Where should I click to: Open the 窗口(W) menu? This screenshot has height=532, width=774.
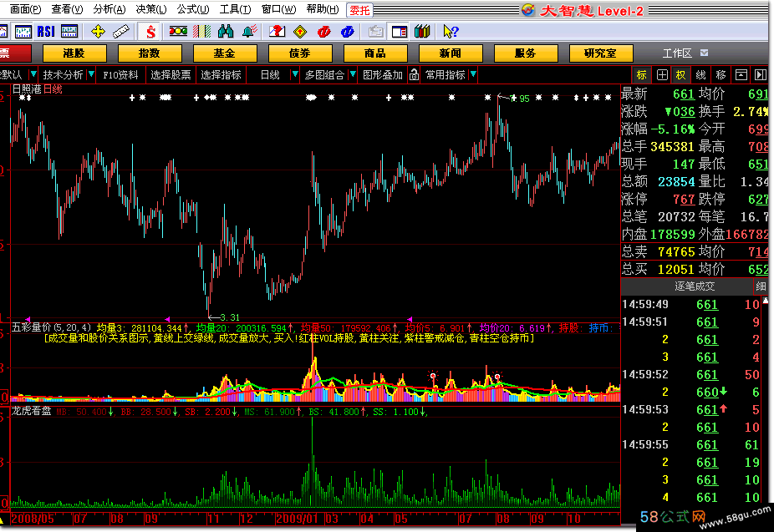click(278, 9)
